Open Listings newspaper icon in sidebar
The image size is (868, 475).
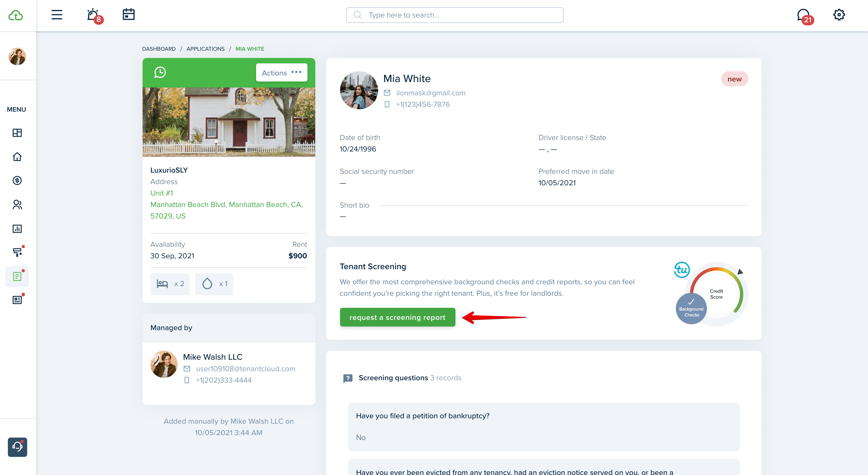pos(17,300)
